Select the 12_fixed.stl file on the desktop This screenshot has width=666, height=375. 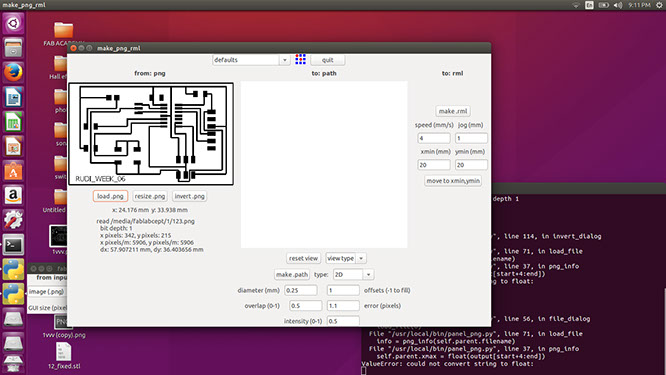pyautogui.click(x=64, y=356)
